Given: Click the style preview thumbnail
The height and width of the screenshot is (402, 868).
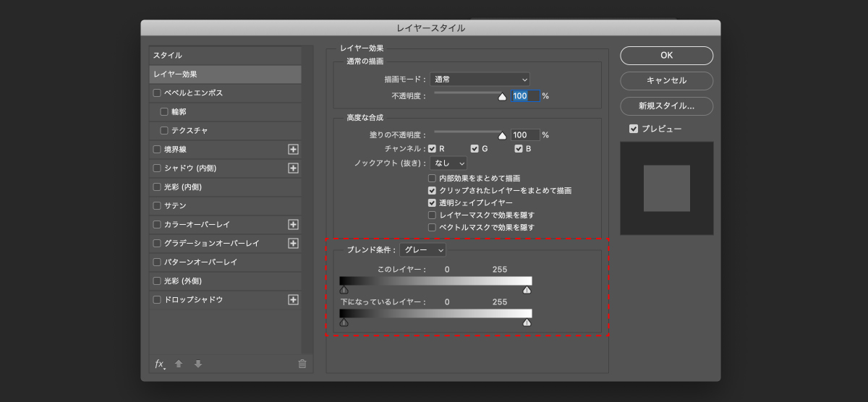Looking at the screenshot, I should (x=667, y=188).
